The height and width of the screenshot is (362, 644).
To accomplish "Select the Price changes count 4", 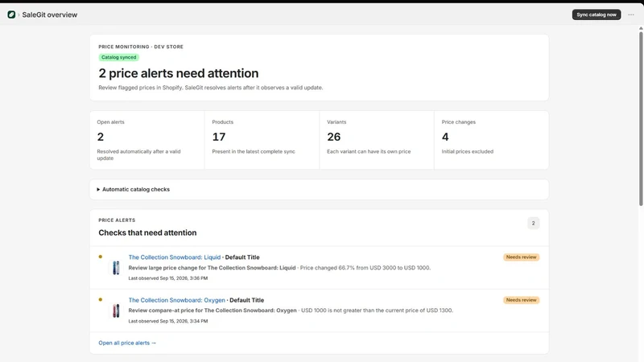I will [445, 137].
